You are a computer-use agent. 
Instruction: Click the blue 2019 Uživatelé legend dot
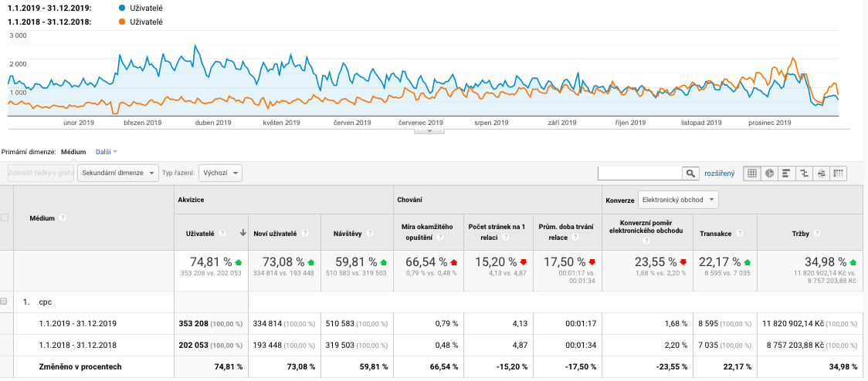tap(122, 8)
